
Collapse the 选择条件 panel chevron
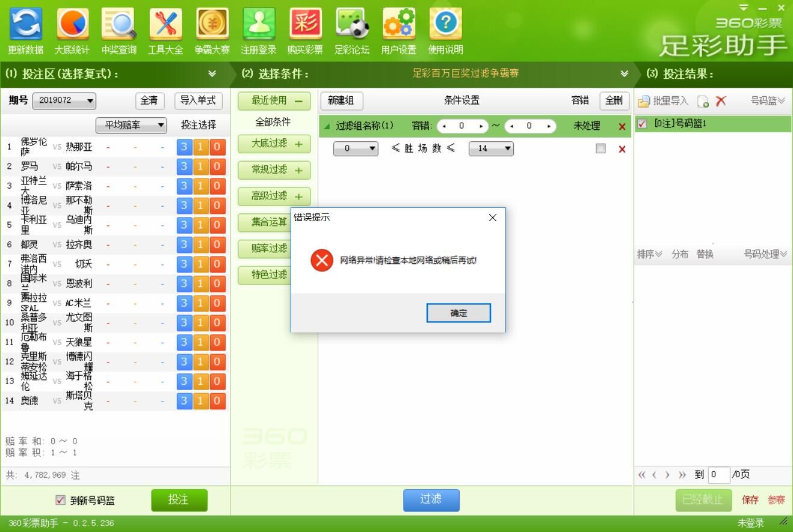[624, 73]
